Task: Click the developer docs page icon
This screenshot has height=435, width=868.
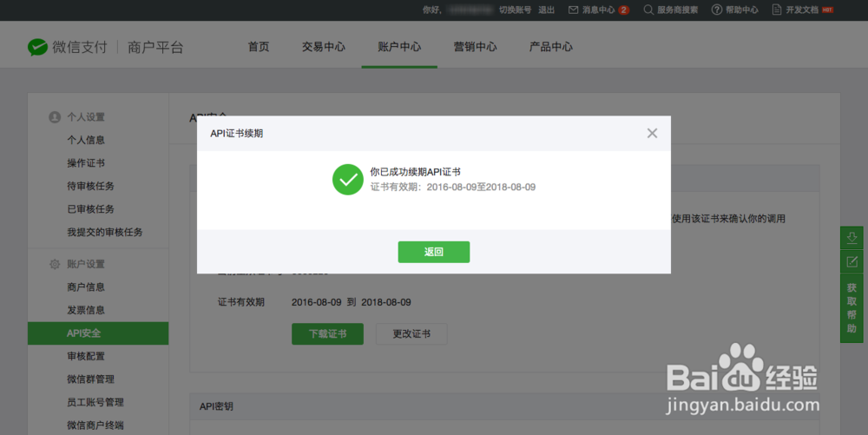Action: pyautogui.click(x=777, y=10)
